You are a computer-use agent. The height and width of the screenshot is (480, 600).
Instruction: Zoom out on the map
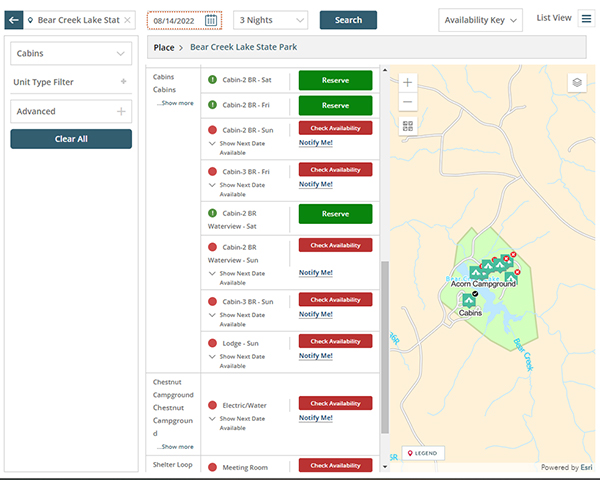click(x=408, y=103)
